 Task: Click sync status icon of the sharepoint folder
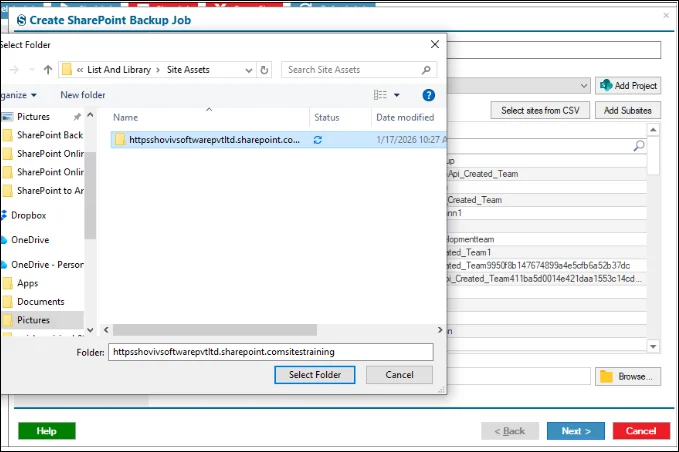[x=317, y=140]
